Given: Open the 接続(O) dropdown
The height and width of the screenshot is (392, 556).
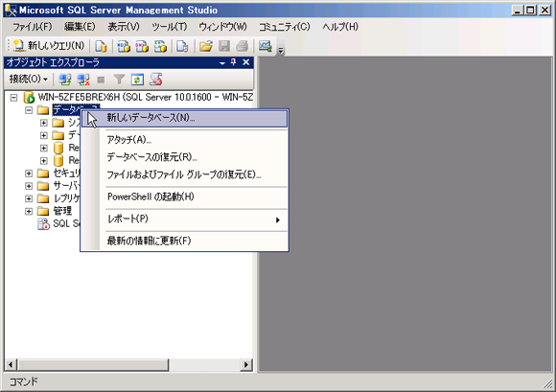Looking at the screenshot, I should pyautogui.click(x=29, y=79).
